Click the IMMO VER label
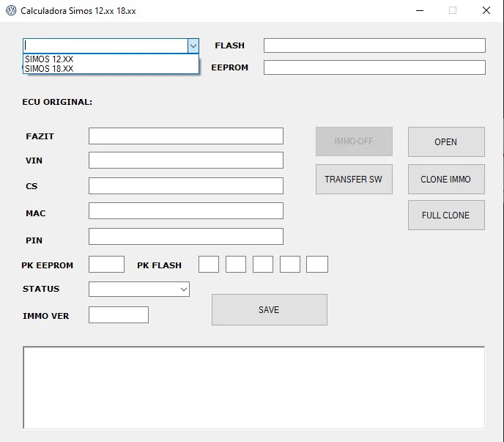This screenshot has height=442, width=504. click(46, 316)
